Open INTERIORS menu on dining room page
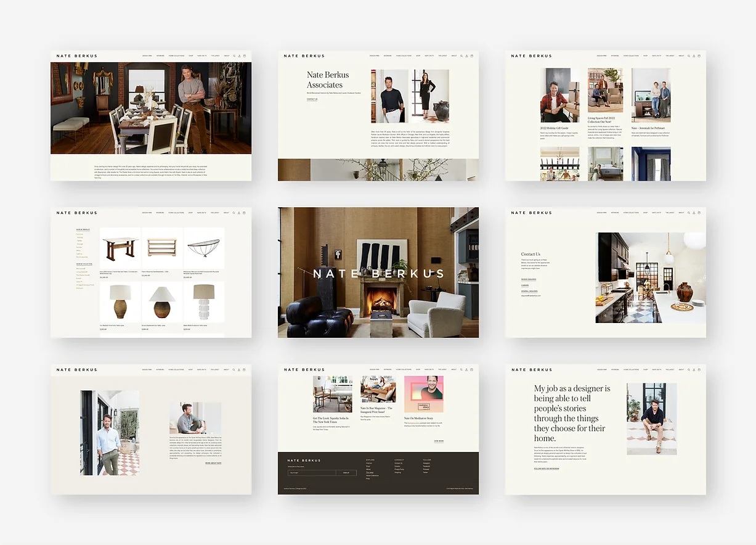Screen dimensions: 756x545 point(160,56)
